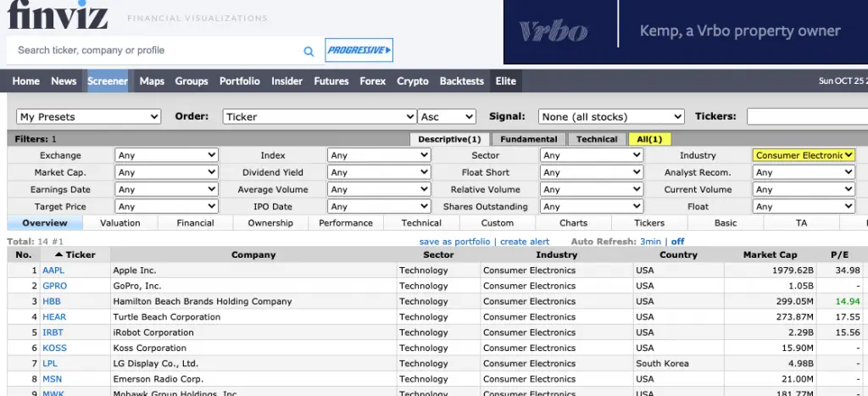The height and width of the screenshot is (396, 868).
Task: Open the KOSS ticker link
Action: tap(54, 348)
